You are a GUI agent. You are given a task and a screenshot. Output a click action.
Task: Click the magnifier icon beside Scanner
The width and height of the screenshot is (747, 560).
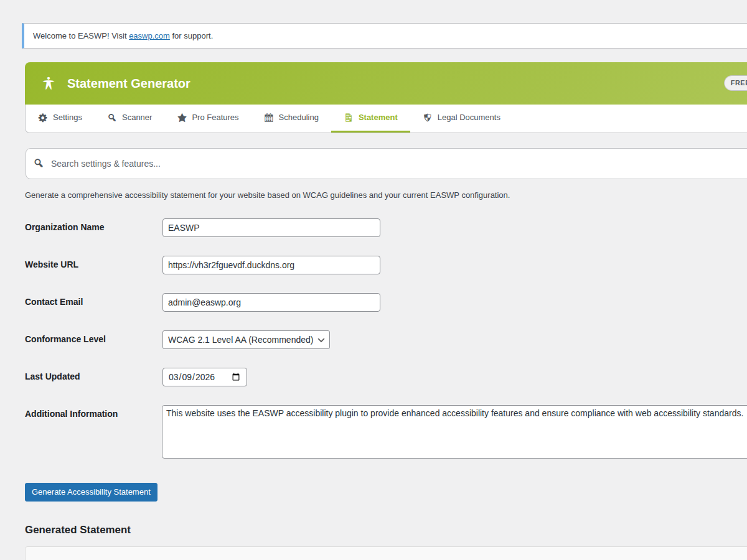pos(112,118)
